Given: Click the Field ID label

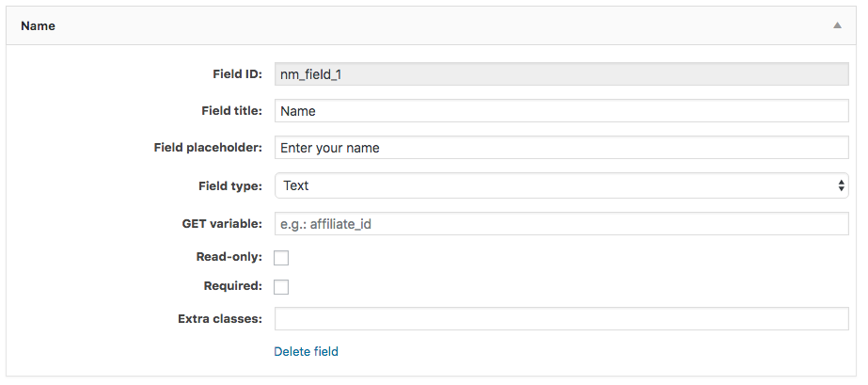Looking at the screenshot, I should click(x=238, y=73).
